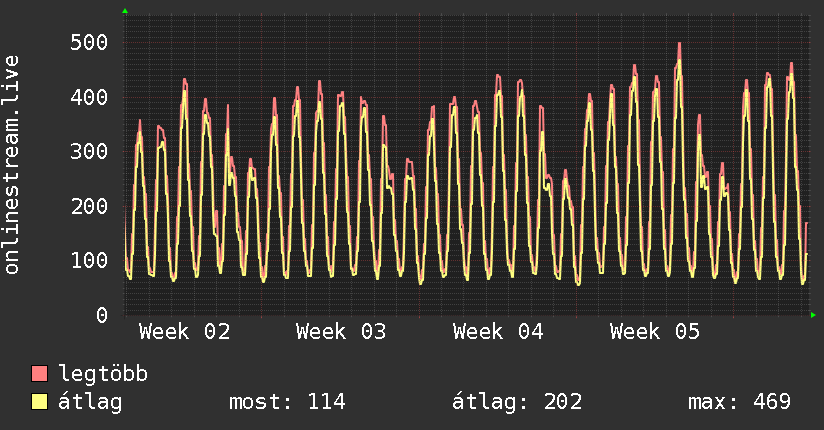Select the Week 04 x-axis label

(x=498, y=332)
